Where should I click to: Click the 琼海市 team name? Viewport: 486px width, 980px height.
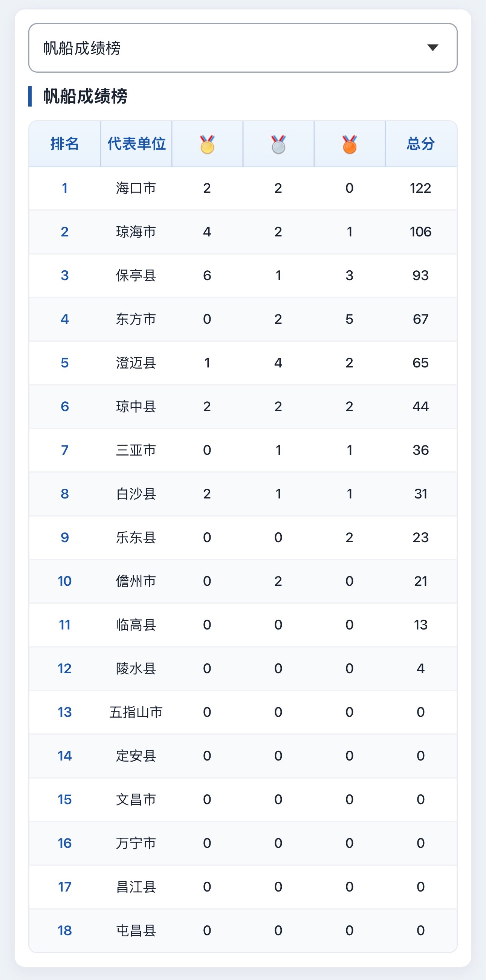coord(136,232)
